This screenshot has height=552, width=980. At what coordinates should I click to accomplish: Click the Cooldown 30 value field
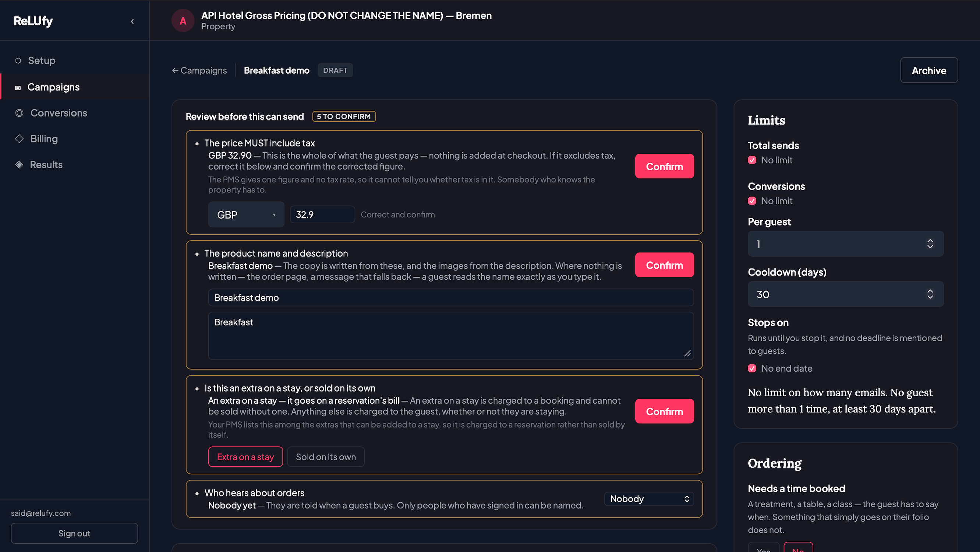[x=845, y=294]
